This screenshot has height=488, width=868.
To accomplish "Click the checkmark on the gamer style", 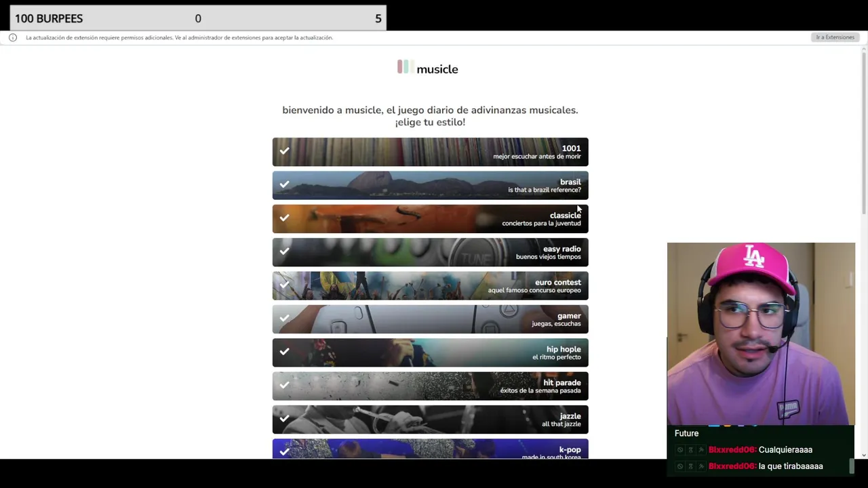I will (x=284, y=318).
